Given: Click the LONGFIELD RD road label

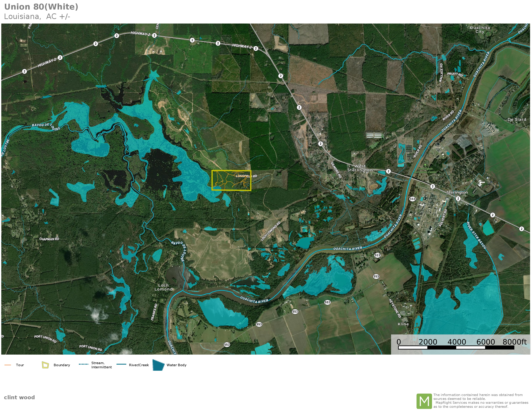Looking at the screenshot, I should (246, 176).
